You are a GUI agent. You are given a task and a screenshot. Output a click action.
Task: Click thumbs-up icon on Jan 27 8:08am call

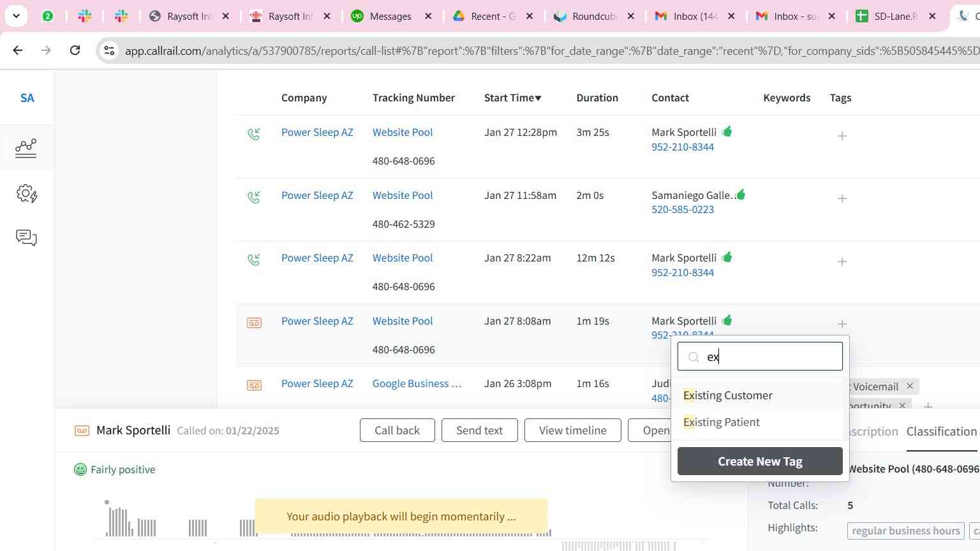pos(727,320)
